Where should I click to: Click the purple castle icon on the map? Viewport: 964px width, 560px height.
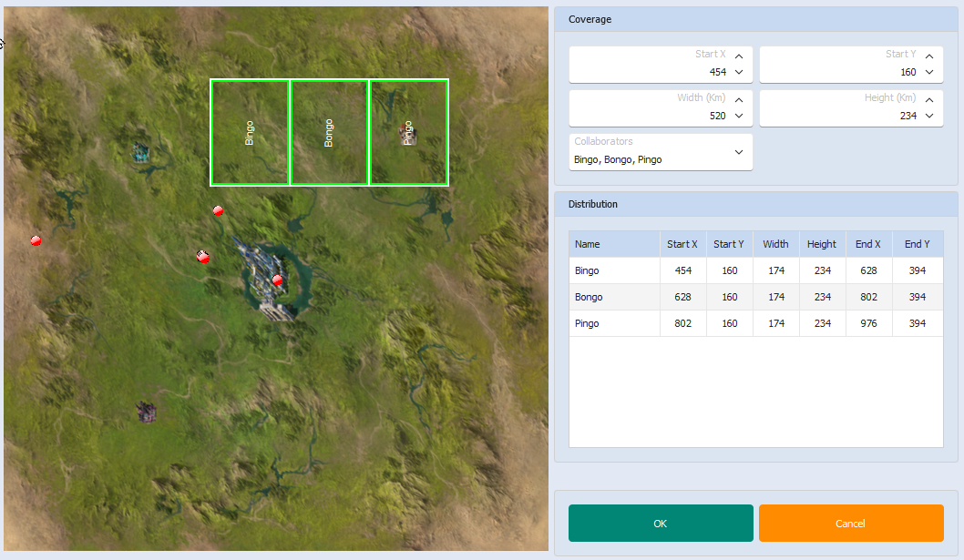146,412
